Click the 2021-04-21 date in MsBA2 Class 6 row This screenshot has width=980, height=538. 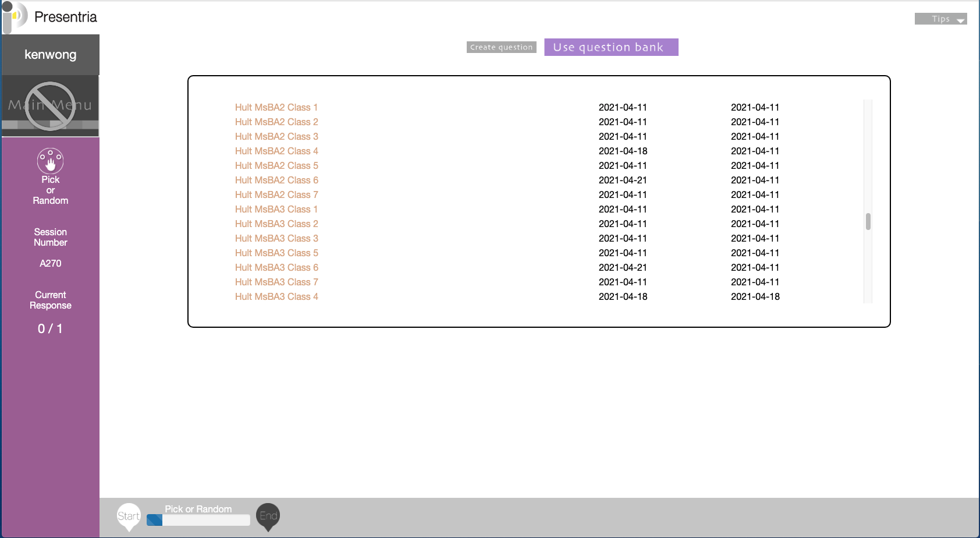coord(623,180)
